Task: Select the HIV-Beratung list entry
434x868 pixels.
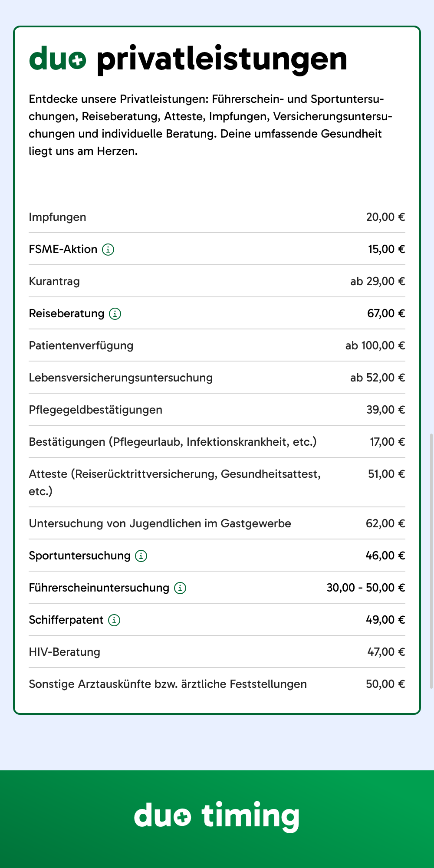Action: point(64,652)
